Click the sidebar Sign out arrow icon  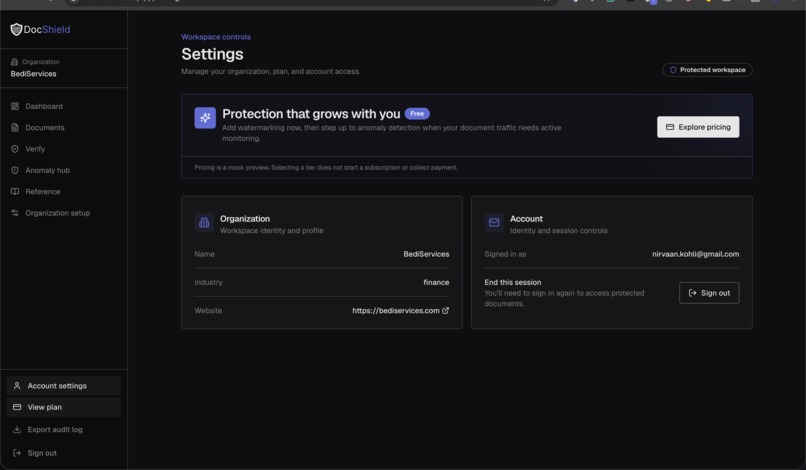pyautogui.click(x=17, y=453)
